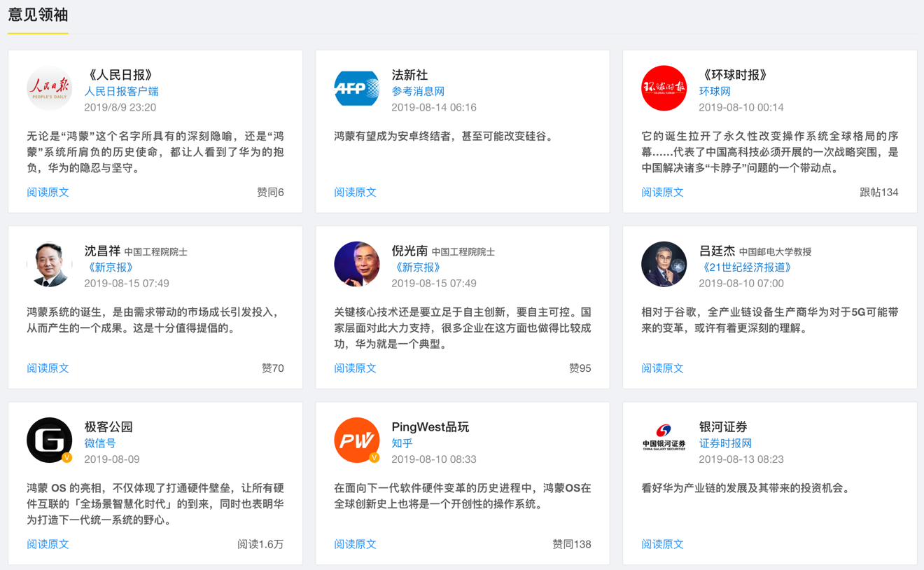
Task: Click the 赞同6 count
Action: pos(270,192)
